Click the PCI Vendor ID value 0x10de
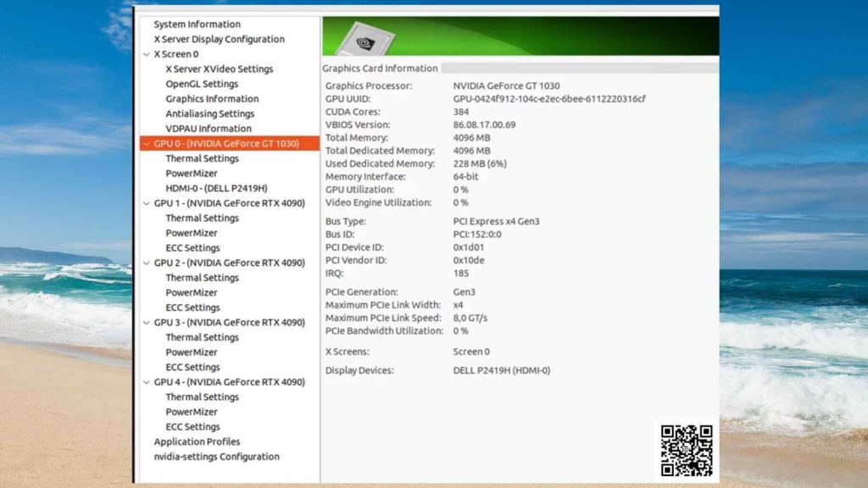Screen dimensions: 868x488 tap(468, 261)
